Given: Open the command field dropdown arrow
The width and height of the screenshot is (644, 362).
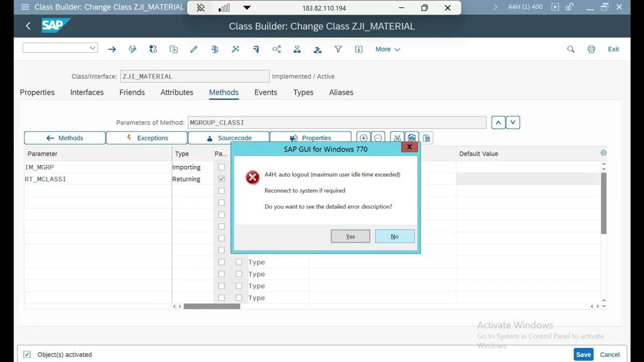Looking at the screenshot, I should tap(93, 48).
